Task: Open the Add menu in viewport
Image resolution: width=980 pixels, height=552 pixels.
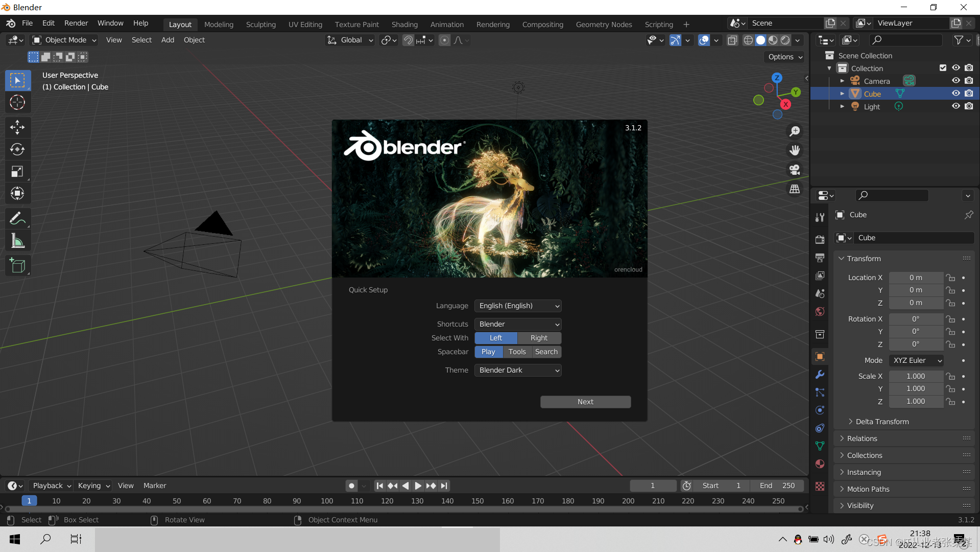Action: [168, 40]
